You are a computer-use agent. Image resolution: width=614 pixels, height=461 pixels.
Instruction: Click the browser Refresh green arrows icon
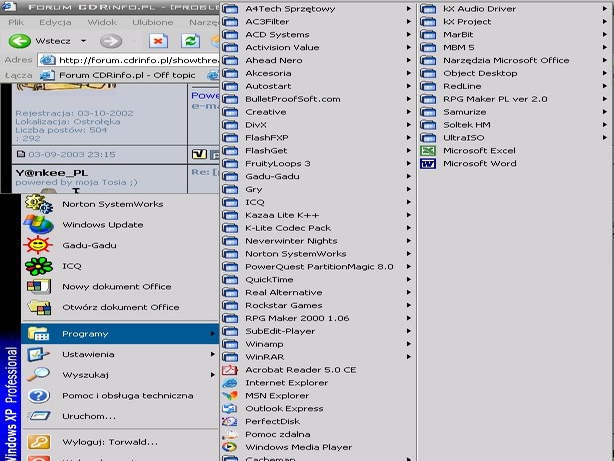191,41
